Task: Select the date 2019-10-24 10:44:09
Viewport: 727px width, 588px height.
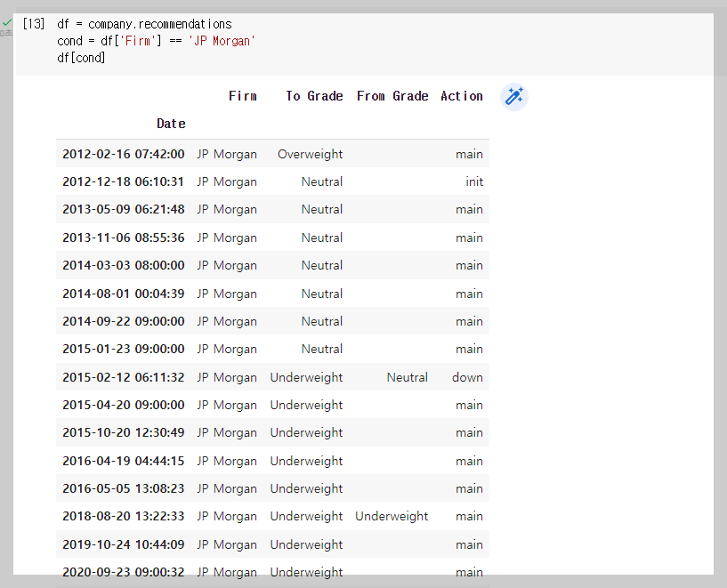Action: (x=124, y=545)
